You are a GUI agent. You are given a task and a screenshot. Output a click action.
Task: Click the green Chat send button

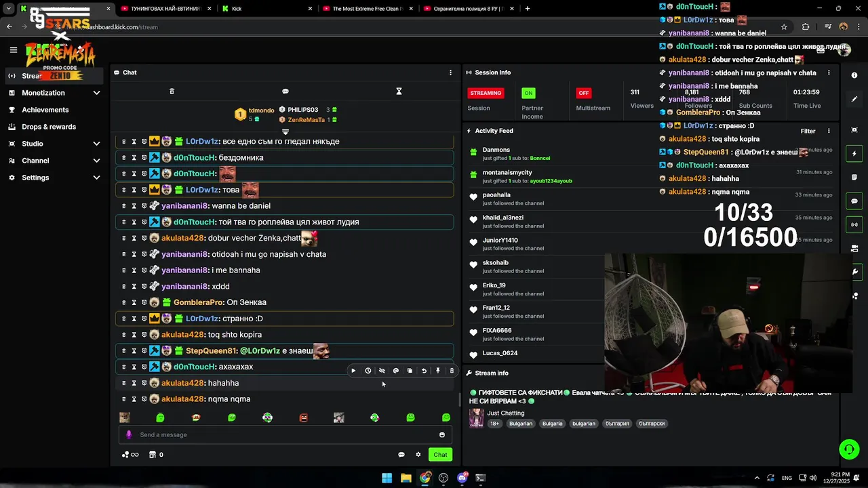click(440, 455)
